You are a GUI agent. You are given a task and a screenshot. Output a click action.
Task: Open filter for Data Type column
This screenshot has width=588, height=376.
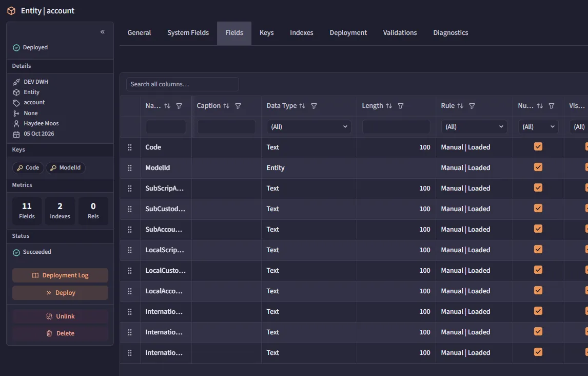click(314, 106)
